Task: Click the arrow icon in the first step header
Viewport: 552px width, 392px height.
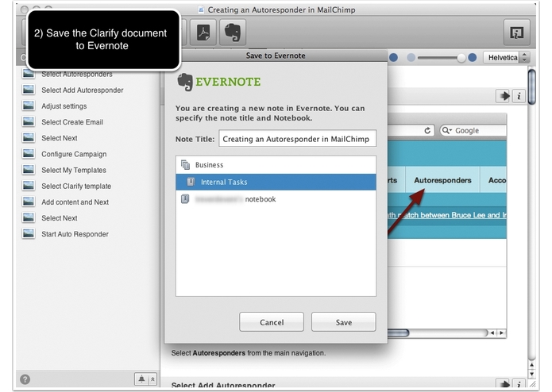Action: tap(504, 96)
